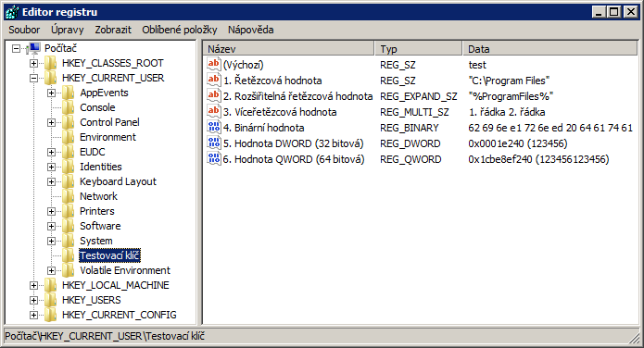Sort by the Data column header
Screen dimensions: 644x348
coord(549,49)
